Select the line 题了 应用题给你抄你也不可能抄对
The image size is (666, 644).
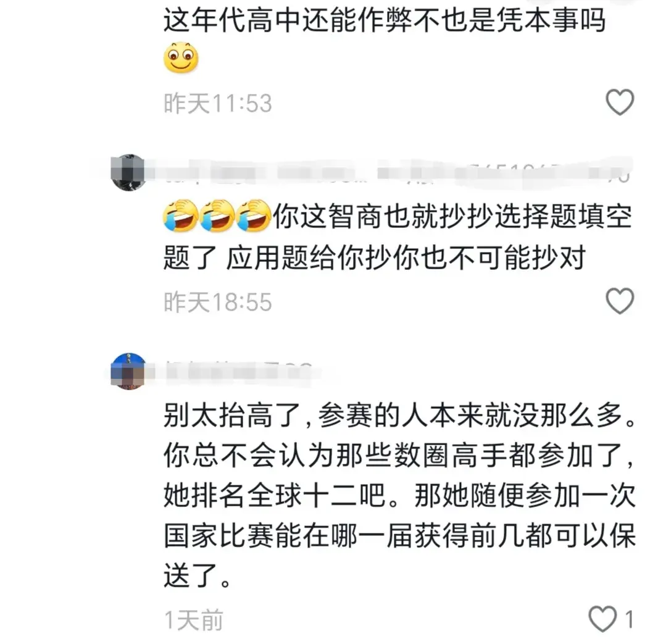click(x=375, y=257)
